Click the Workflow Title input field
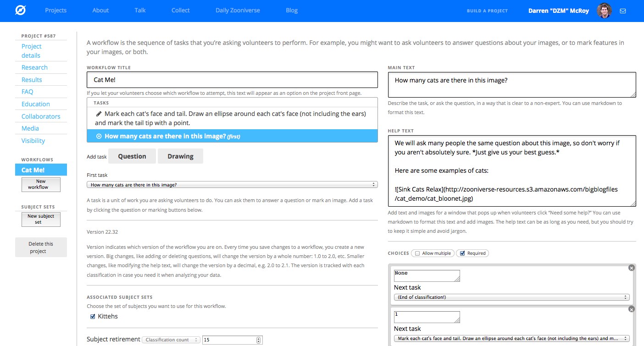 [x=232, y=80]
